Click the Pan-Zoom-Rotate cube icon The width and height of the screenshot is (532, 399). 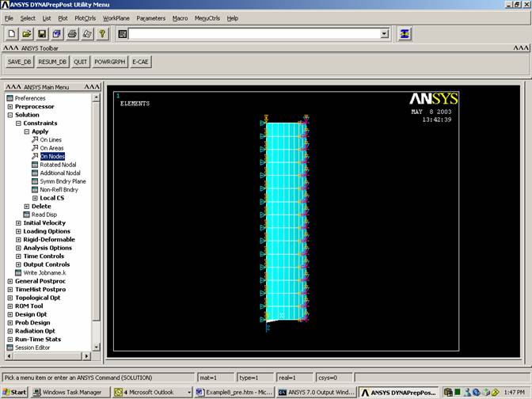pos(56,34)
